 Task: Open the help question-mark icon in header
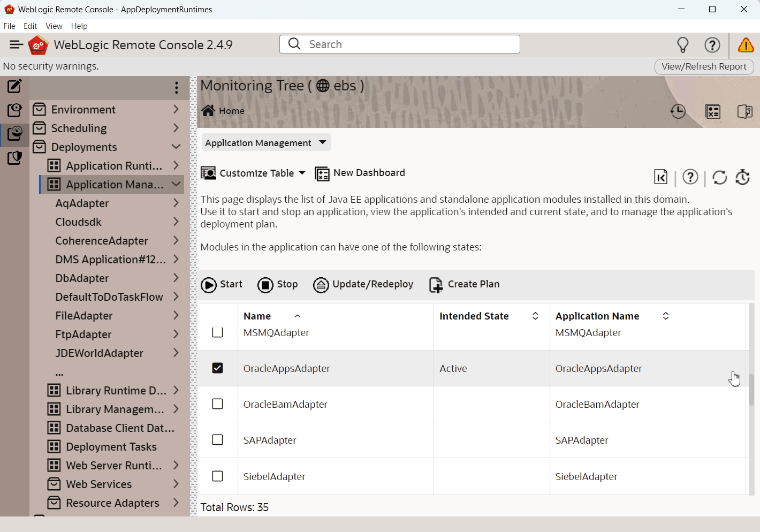pos(712,45)
